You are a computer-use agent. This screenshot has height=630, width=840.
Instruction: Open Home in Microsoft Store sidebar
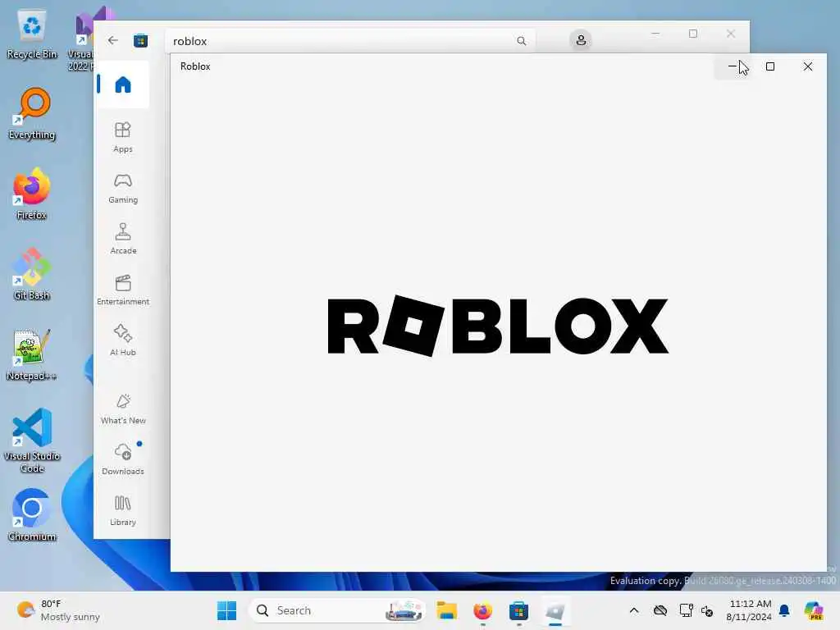point(123,84)
